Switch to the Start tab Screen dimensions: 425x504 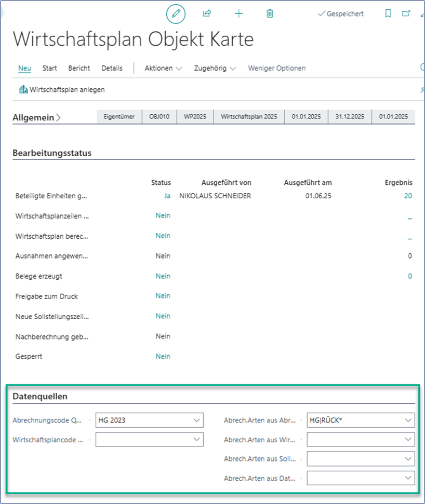click(x=50, y=68)
